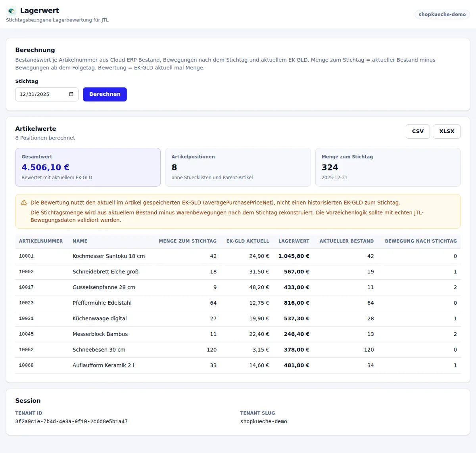Select Schneebesen 30 cm name
476x453 pixels.
99,350
